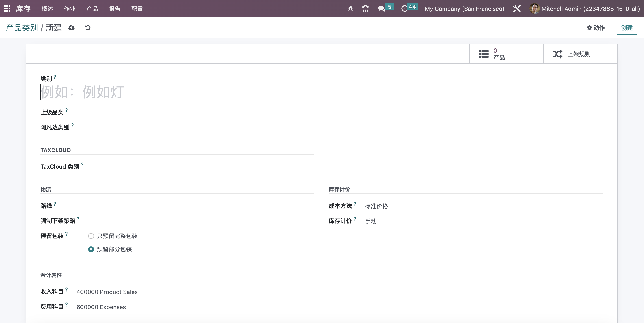Open the 产品 menu
Image resolution: width=644 pixels, height=323 pixels.
[92, 9]
